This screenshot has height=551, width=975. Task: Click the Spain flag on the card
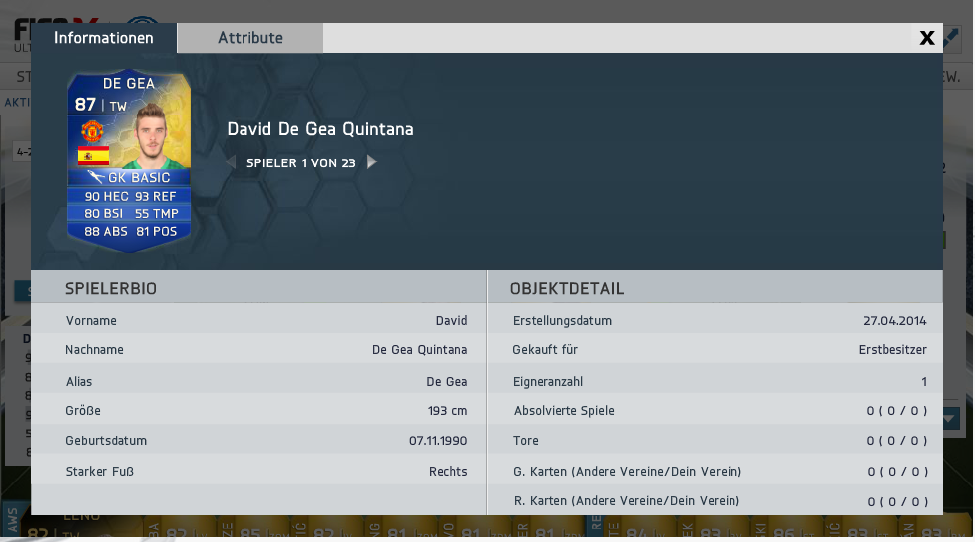tap(93, 155)
